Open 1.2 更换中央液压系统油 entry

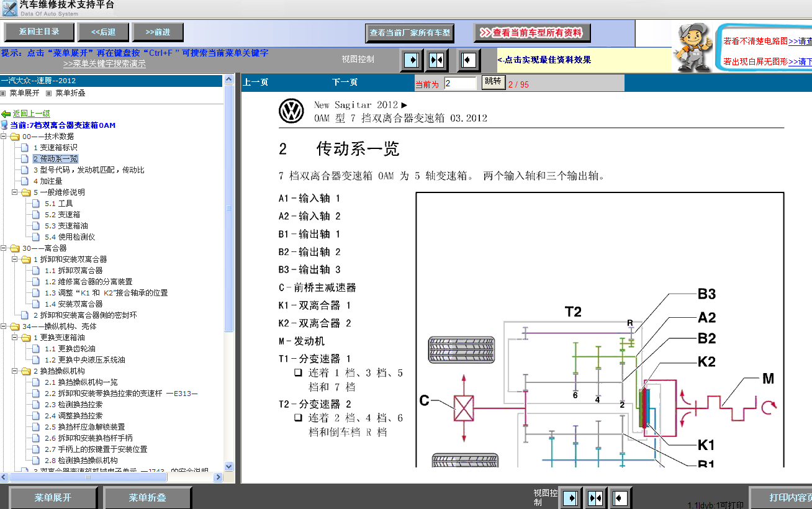pos(85,360)
